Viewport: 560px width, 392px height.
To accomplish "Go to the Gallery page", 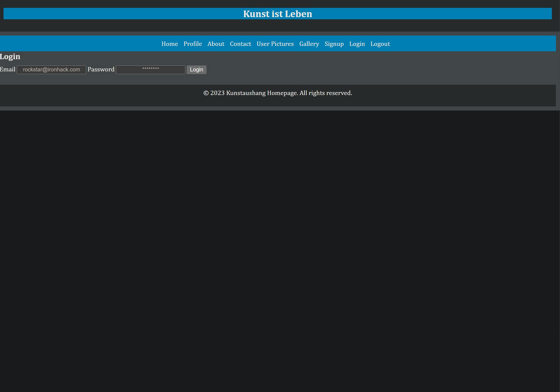I will (x=309, y=44).
